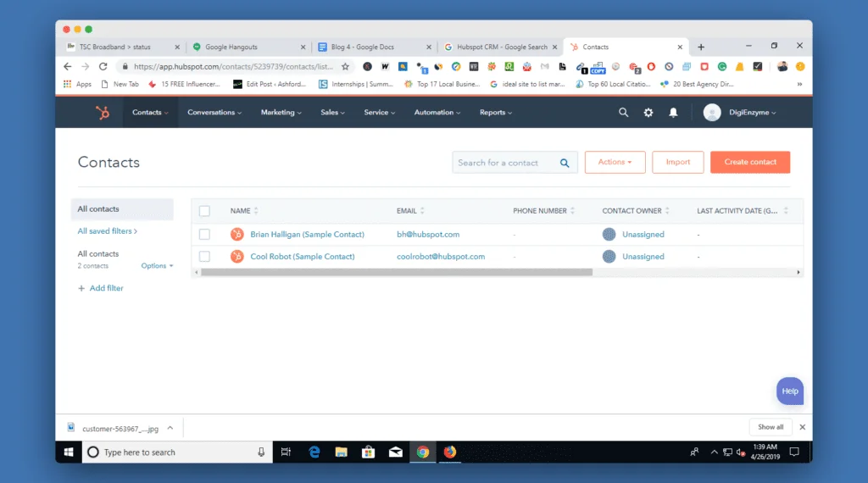Click the horizontal table scrollbar

point(397,272)
